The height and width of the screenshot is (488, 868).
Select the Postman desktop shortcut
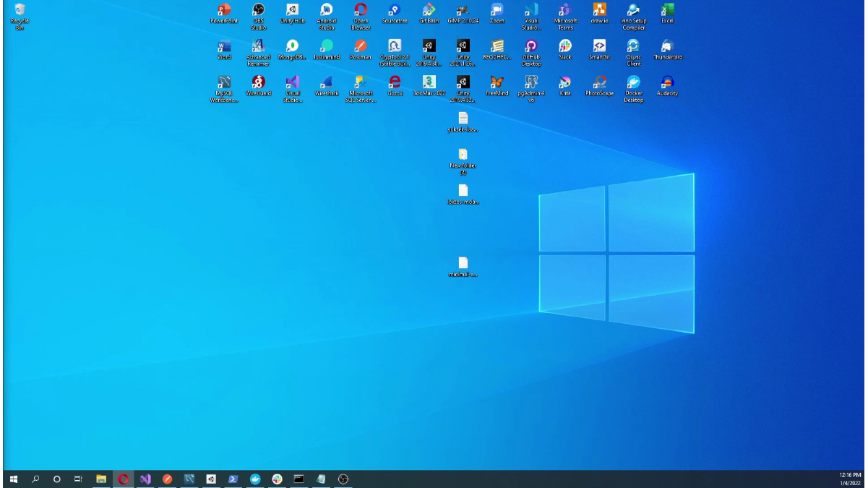(361, 49)
